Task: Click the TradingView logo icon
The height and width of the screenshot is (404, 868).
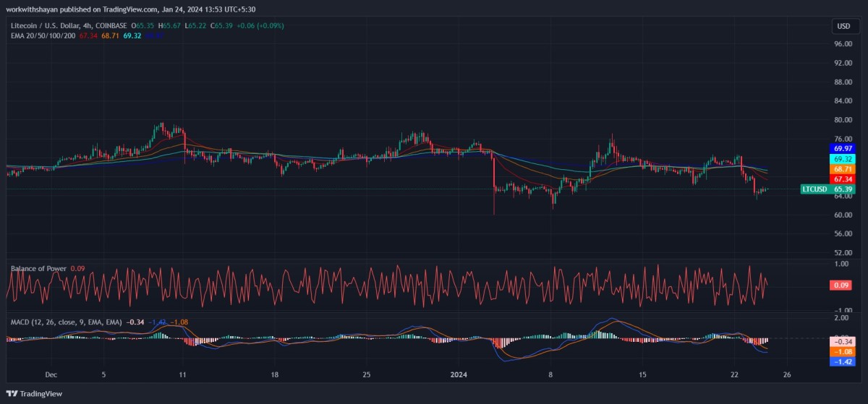Action: pos(12,393)
